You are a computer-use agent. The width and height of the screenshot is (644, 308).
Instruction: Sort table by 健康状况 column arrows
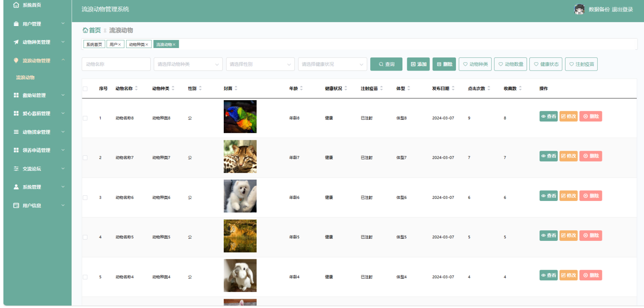[x=346, y=88]
